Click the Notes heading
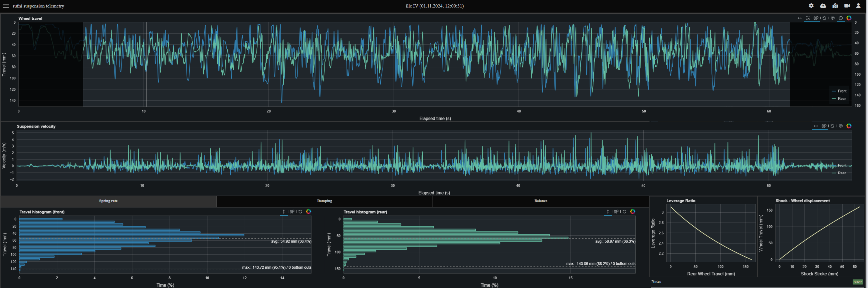Image resolution: width=868 pixels, height=288 pixels. 656,282
